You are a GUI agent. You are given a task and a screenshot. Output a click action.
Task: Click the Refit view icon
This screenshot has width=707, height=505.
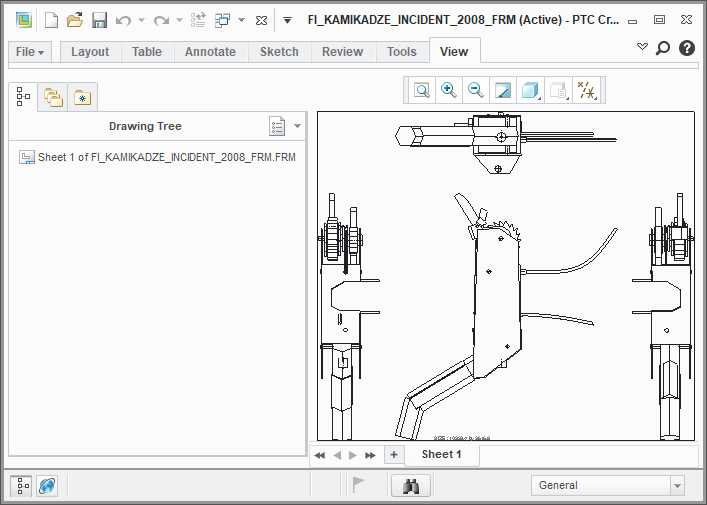422,90
